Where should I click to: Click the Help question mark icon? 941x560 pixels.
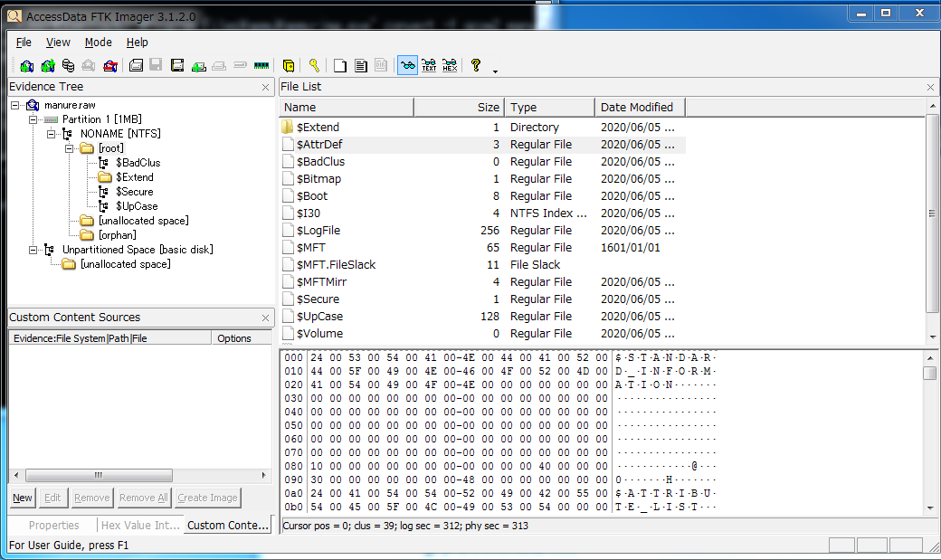(476, 65)
